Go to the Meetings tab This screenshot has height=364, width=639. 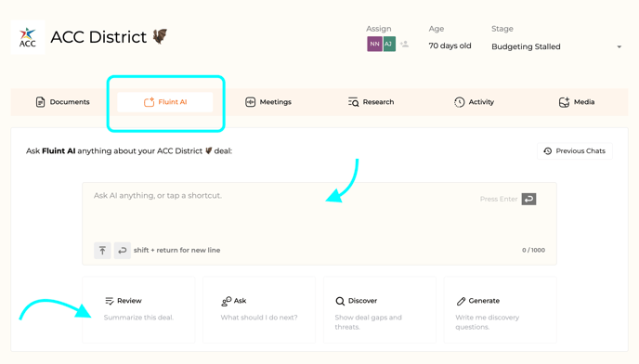coord(268,102)
